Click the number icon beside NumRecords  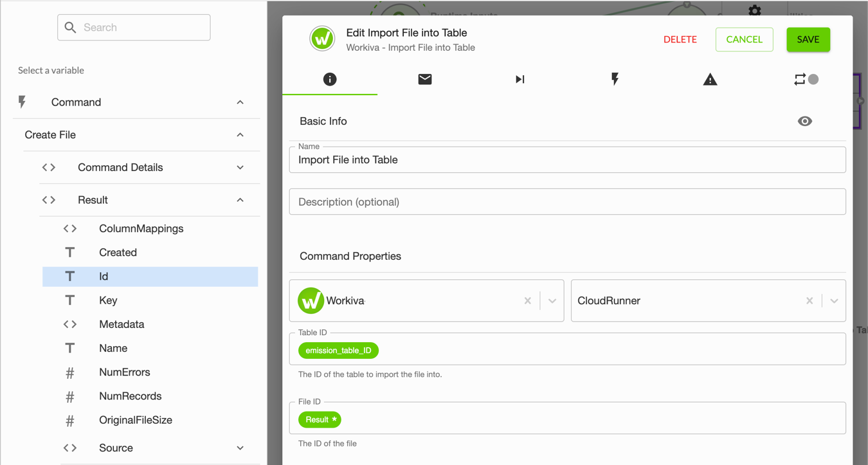(70, 396)
